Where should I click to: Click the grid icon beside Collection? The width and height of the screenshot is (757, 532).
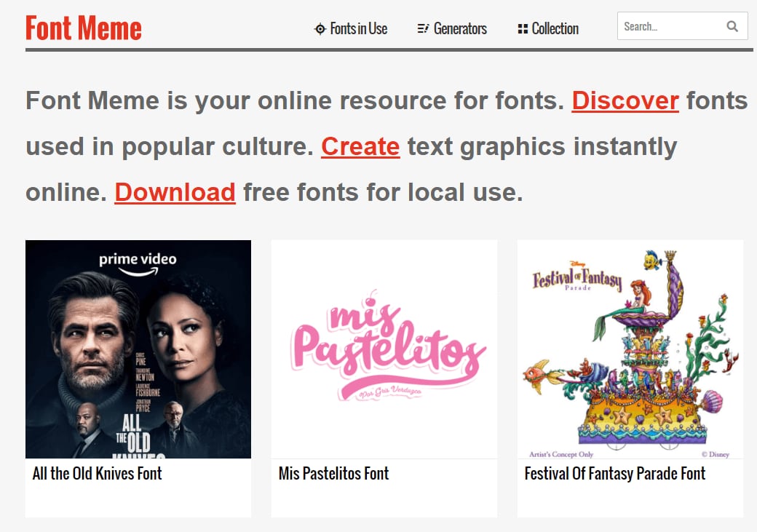coord(523,29)
